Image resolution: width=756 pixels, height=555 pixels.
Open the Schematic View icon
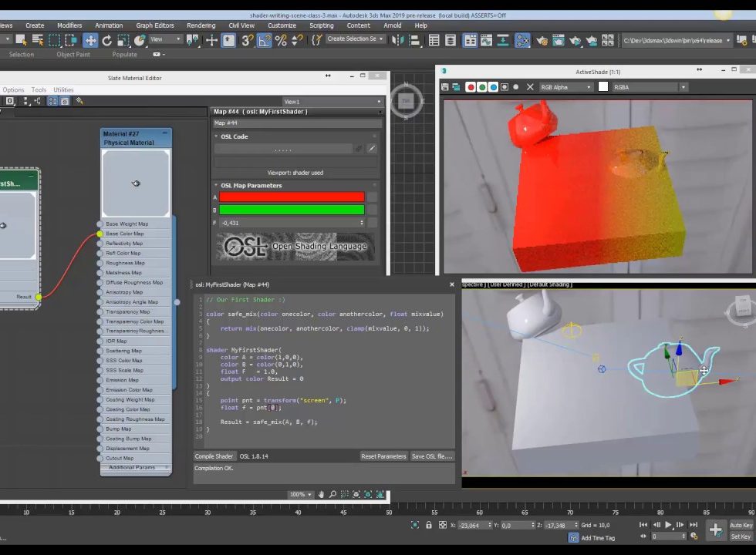(503, 40)
